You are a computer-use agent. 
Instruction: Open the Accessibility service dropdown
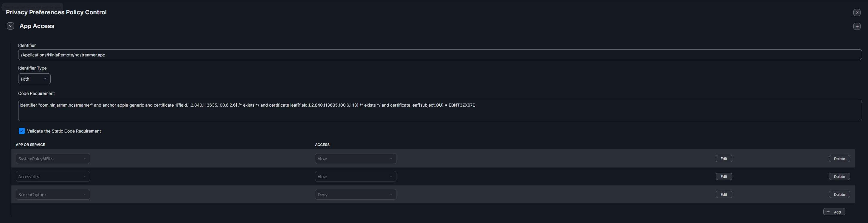tap(53, 176)
